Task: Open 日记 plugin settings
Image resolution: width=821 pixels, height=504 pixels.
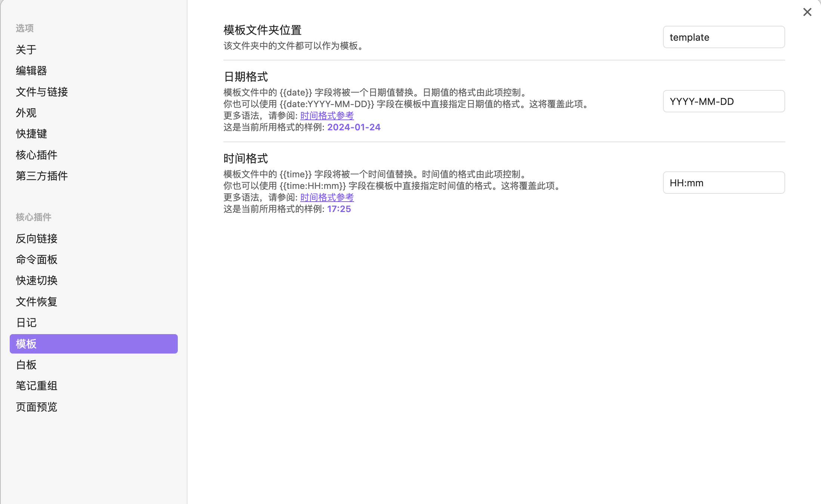Action: 26,323
